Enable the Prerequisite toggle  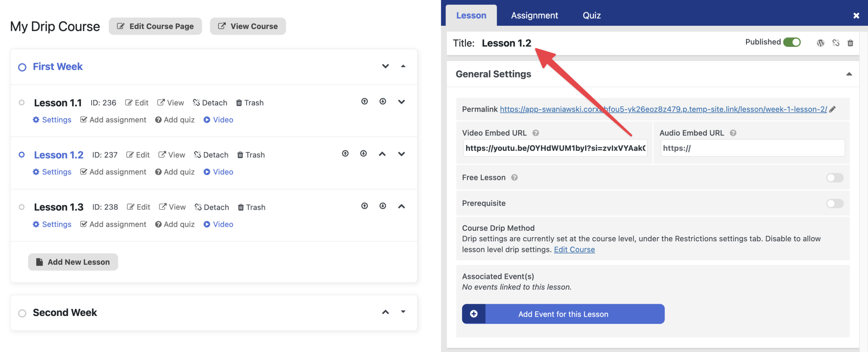pos(834,203)
